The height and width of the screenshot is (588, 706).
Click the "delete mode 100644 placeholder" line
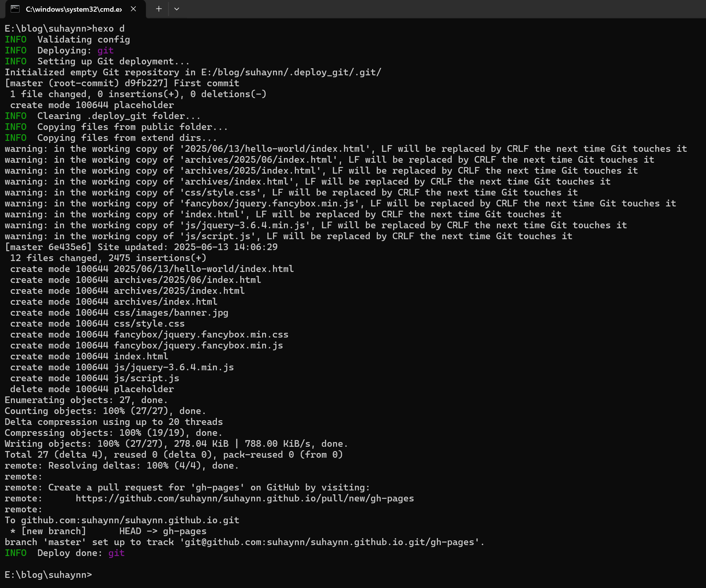pyautogui.click(x=92, y=389)
